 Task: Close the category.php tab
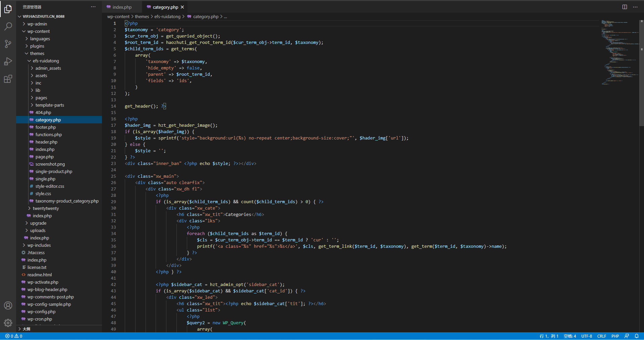click(x=182, y=7)
